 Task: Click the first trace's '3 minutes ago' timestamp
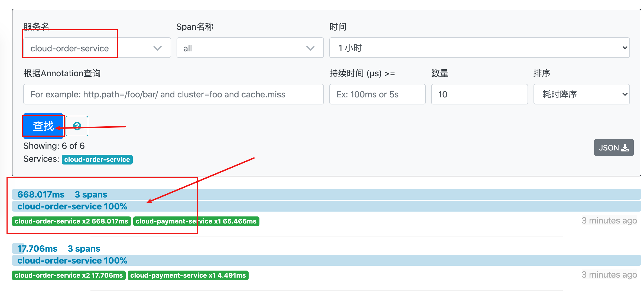coord(609,221)
